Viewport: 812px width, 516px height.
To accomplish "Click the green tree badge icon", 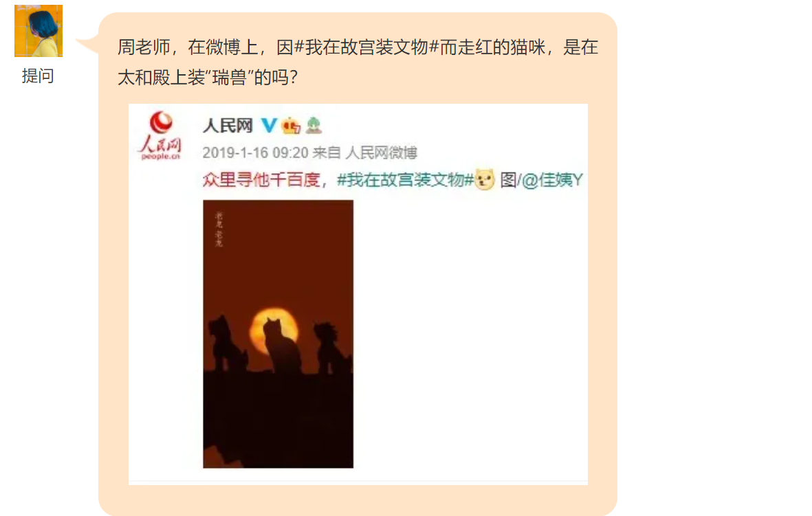I will coord(314,125).
